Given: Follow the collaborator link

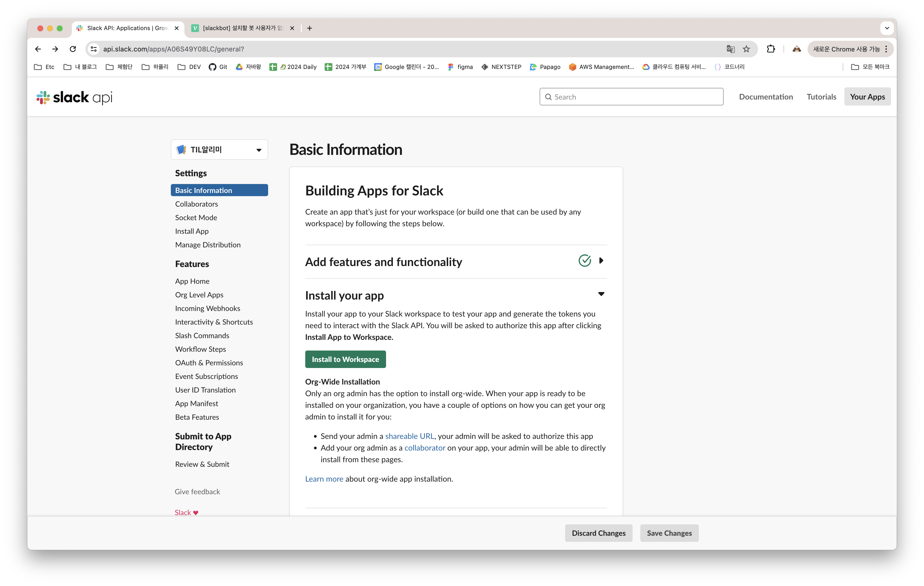Looking at the screenshot, I should point(424,448).
